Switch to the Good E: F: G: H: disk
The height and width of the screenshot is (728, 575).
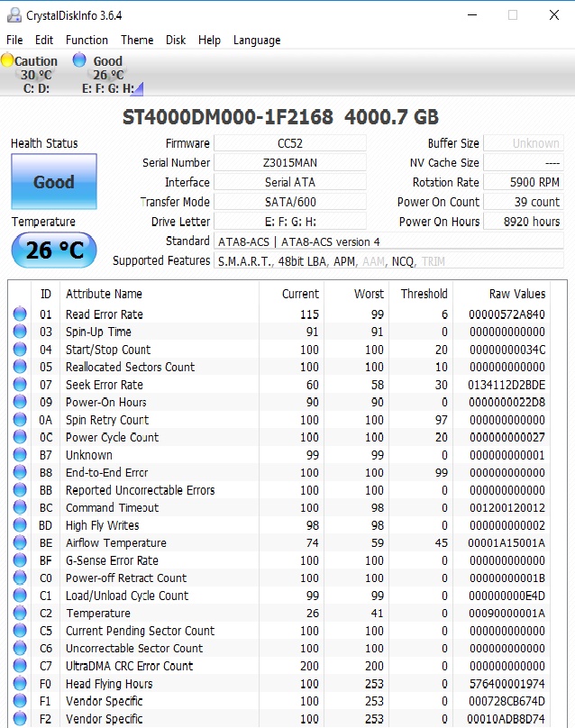[x=108, y=74]
